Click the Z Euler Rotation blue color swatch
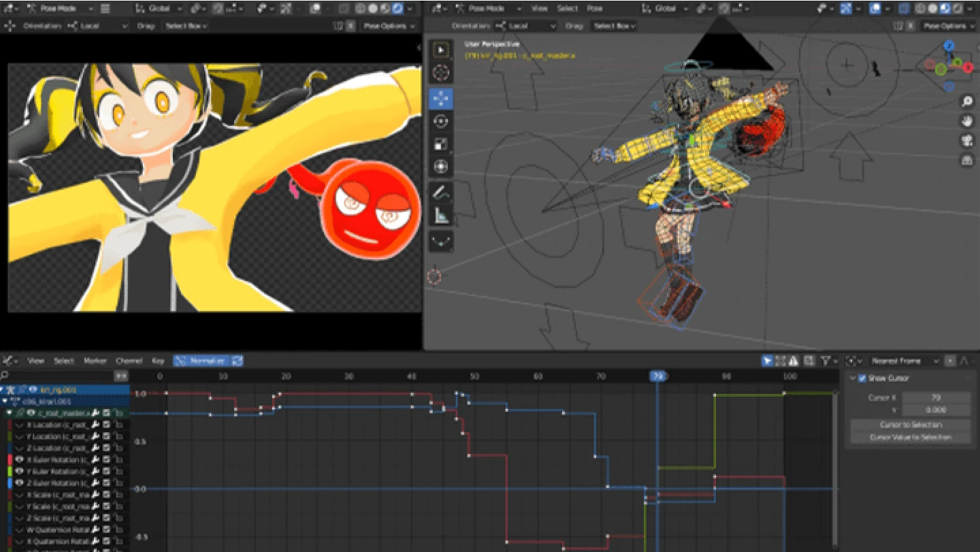Screen dimensions: 980x552 10,483
